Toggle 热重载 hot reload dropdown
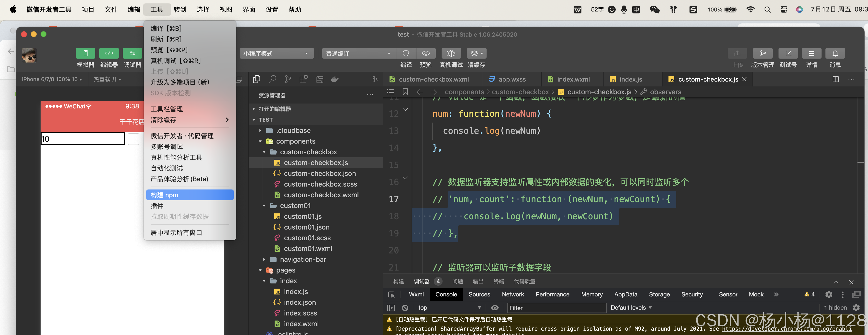868x335 pixels. (108, 79)
